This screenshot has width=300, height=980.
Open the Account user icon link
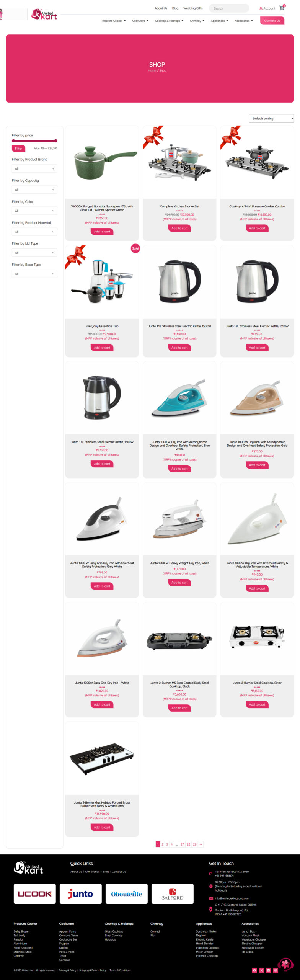pos(267,8)
